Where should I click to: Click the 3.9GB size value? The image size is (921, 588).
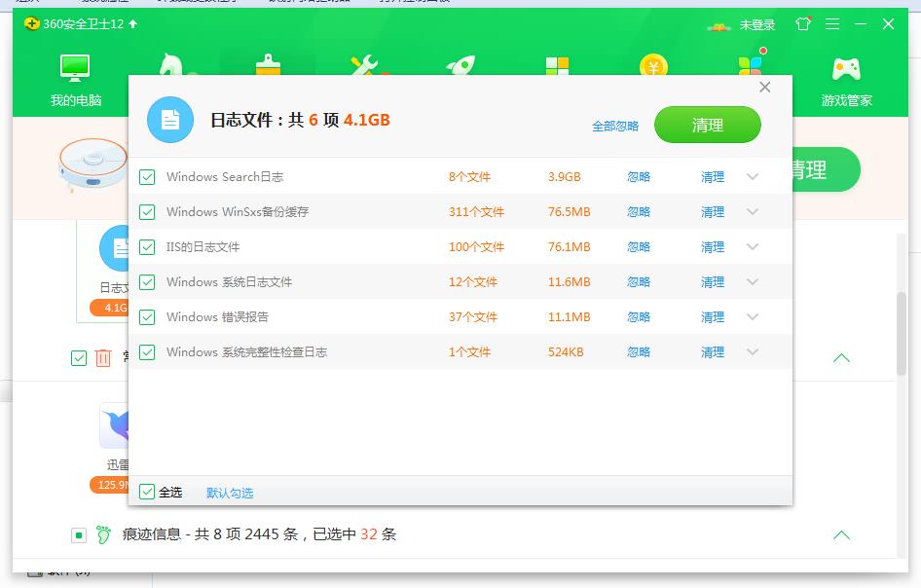pyautogui.click(x=565, y=177)
